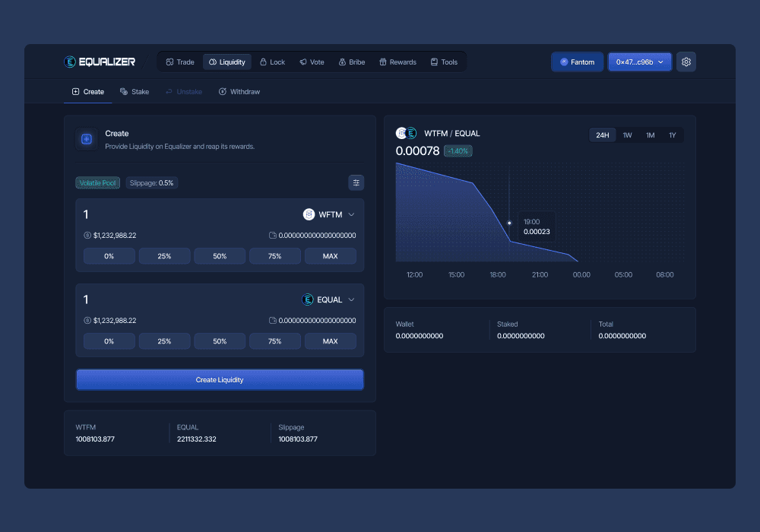Expand wallet address 0x47...c96b dropdown
This screenshot has width=760, height=532.
point(640,62)
